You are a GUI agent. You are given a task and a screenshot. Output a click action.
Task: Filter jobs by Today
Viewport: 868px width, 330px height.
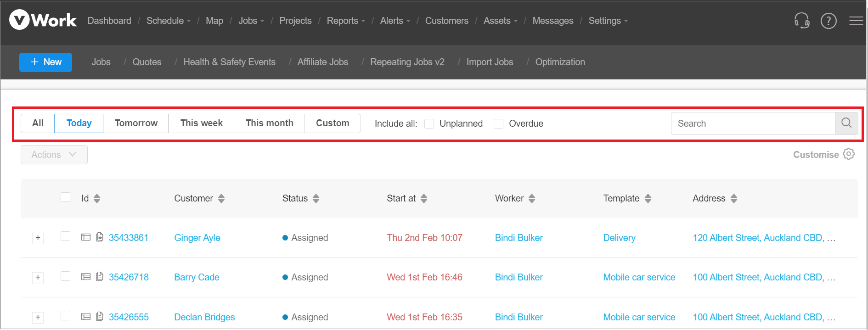click(x=79, y=123)
